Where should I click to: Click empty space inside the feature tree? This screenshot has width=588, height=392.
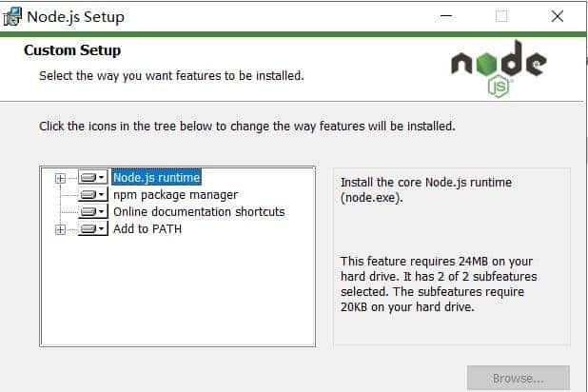181,295
